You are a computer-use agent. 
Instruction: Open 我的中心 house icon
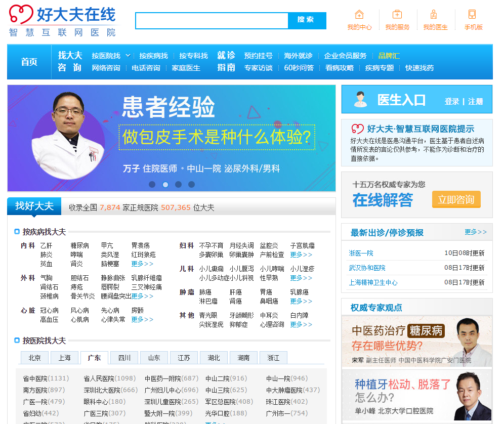click(x=359, y=15)
